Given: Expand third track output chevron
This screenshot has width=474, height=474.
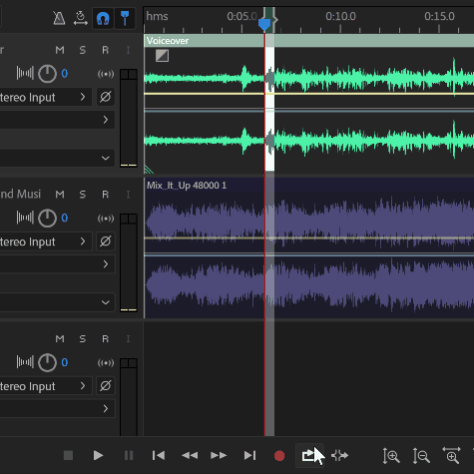Looking at the screenshot, I should 106,408.
